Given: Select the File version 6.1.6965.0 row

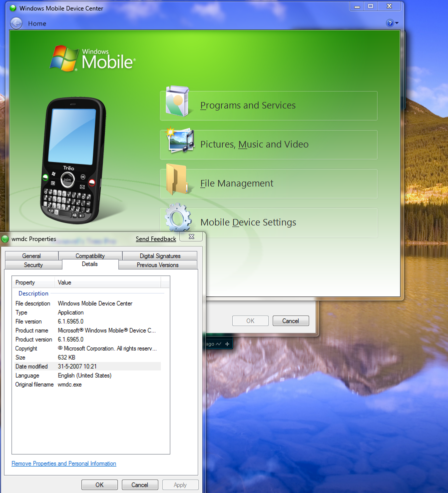Looking at the screenshot, I should coord(88,321).
